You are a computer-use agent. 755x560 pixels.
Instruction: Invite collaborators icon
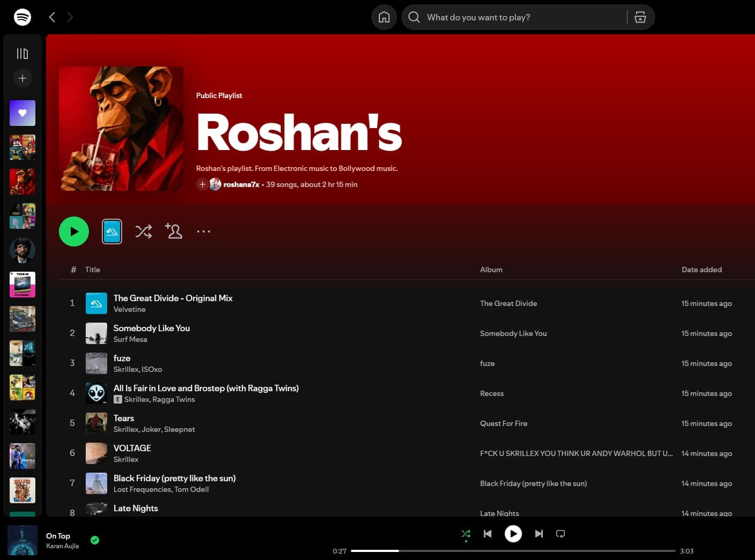point(174,231)
